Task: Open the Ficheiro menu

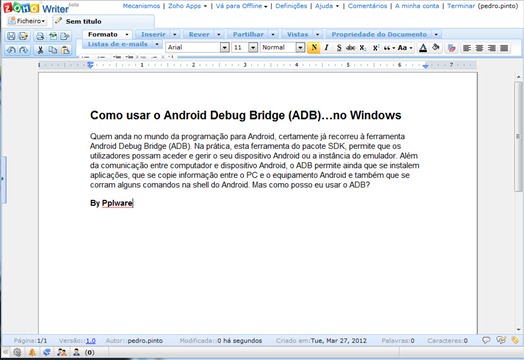Action: click(x=27, y=21)
